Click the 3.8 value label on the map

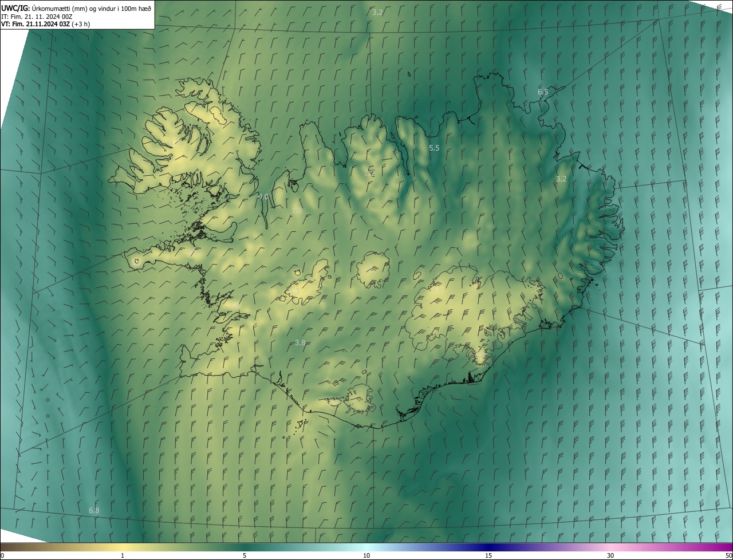pos(300,342)
